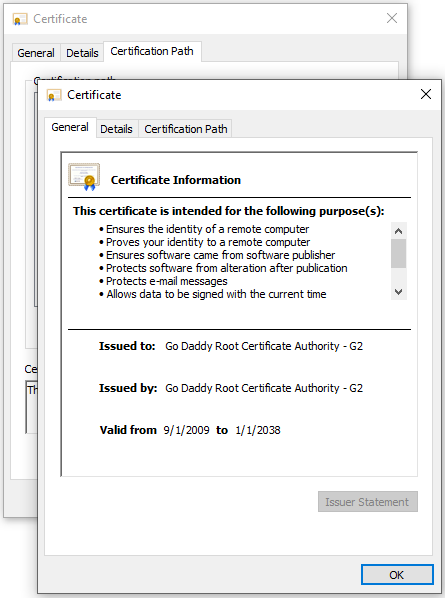Click the certificate ribbon icon beside Certificate Information
This screenshot has width=445, height=598.
[x=84, y=177]
